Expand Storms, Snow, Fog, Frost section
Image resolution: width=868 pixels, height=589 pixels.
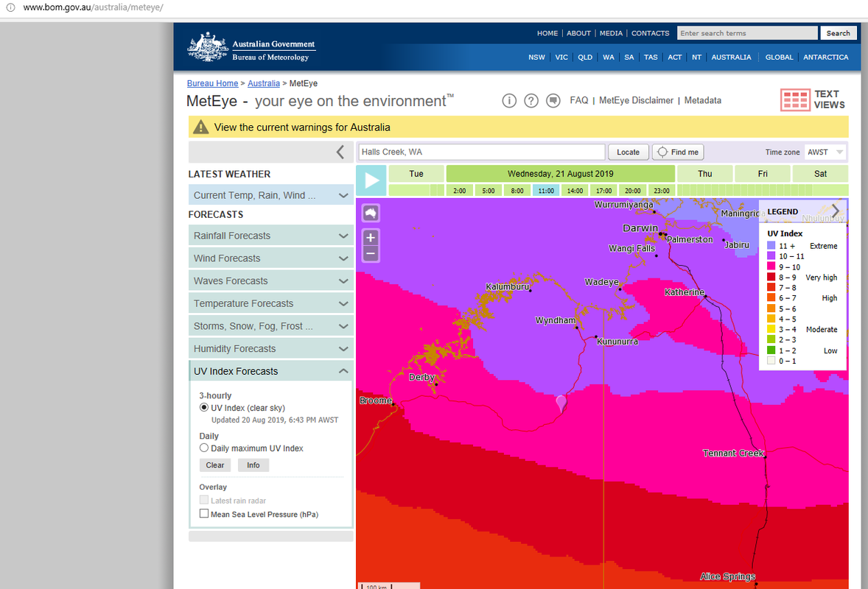tap(270, 326)
